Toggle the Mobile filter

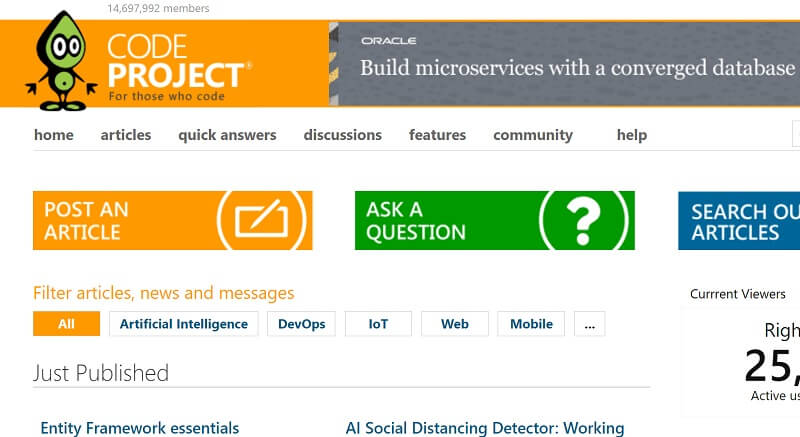531,324
